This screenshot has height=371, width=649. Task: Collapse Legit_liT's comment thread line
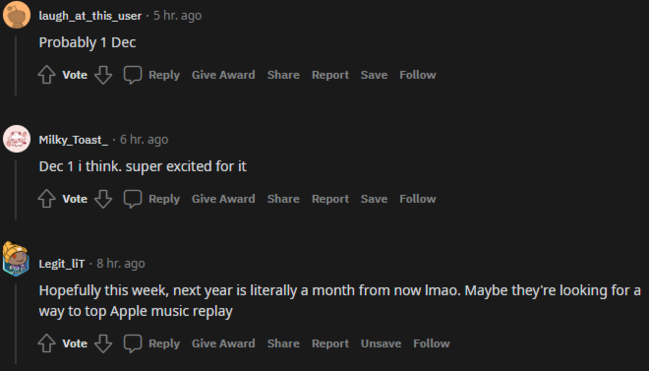point(16,324)
